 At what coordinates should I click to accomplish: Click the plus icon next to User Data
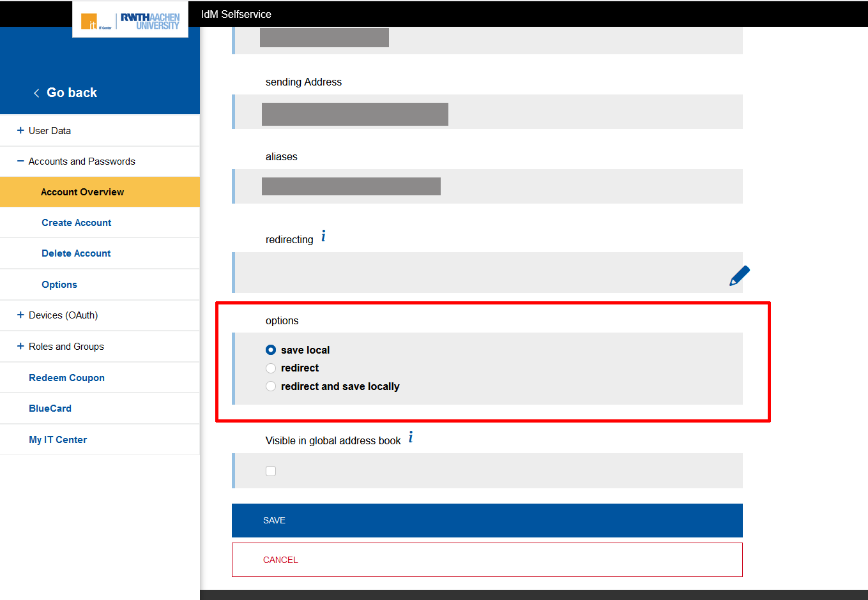(x=19, y=130)
